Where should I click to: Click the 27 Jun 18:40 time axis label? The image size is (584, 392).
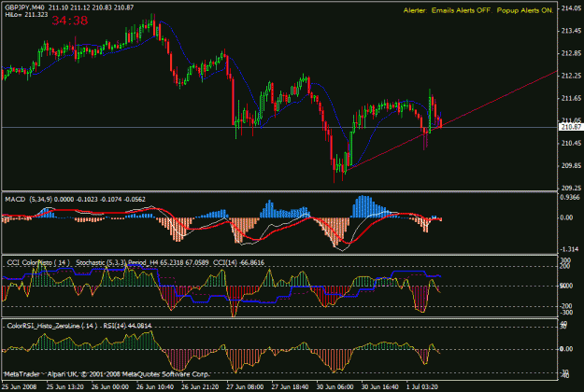pyautogui.click(x=291, y=386)
